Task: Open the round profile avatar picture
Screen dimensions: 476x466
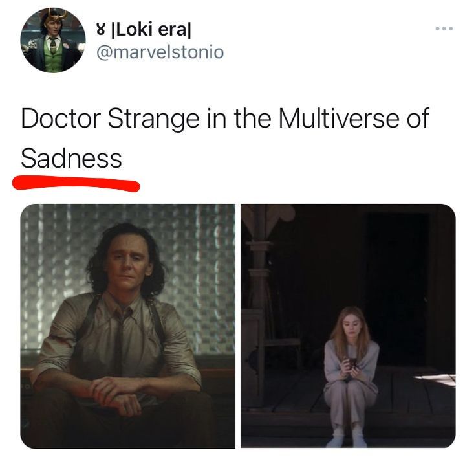Action: pyautogui.click(x=53, y=40)
